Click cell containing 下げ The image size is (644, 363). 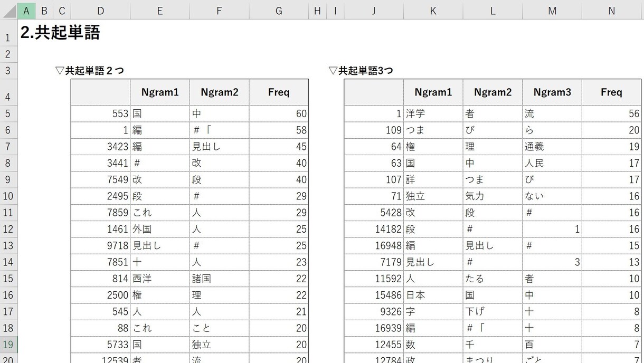point(493,311)
